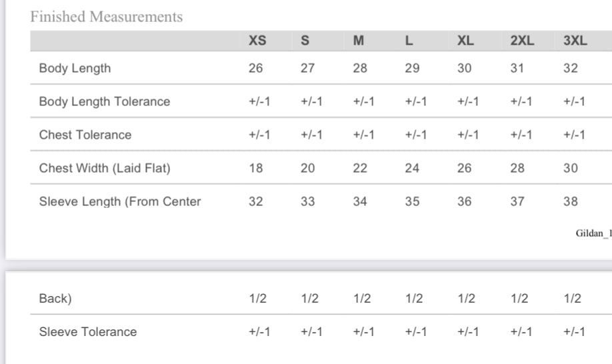The width and height of the screenshot is (612, 364).
Task: Select the Sleeve Length (From Center label
Action: (120, 201)
